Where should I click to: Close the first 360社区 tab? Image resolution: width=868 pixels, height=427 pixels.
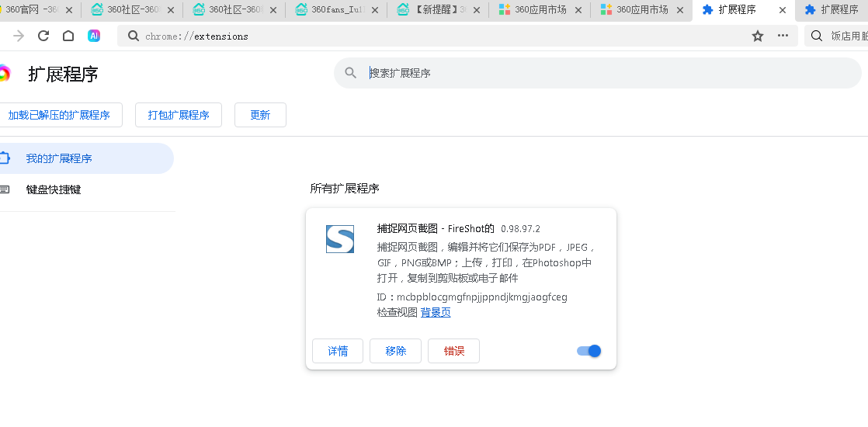tap(171, 10)
